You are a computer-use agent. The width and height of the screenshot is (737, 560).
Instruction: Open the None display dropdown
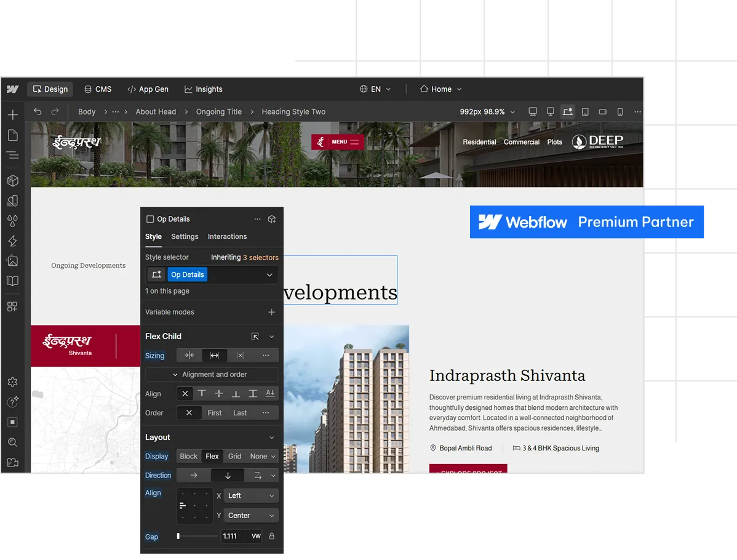(x=263, y=456)
